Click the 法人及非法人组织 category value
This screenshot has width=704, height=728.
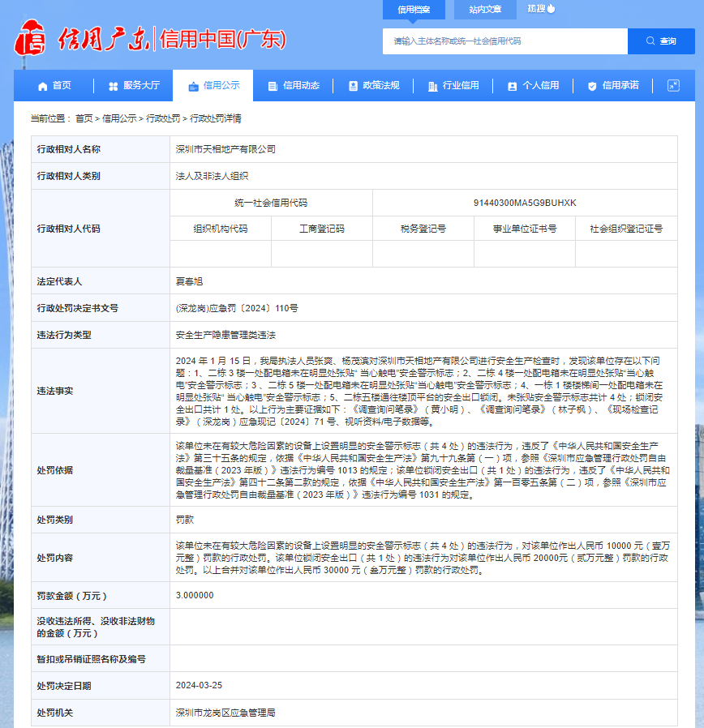coord(212,177)
